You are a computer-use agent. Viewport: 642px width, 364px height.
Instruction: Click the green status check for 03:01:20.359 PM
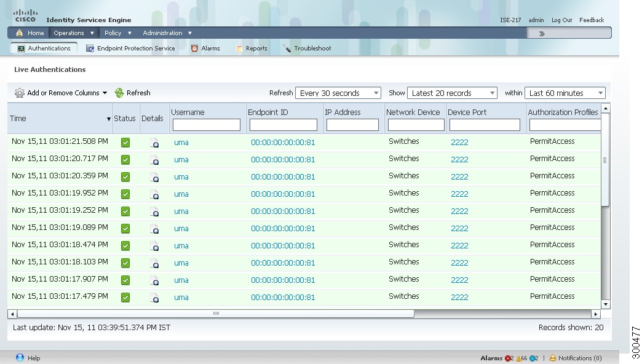coord(125,177)
